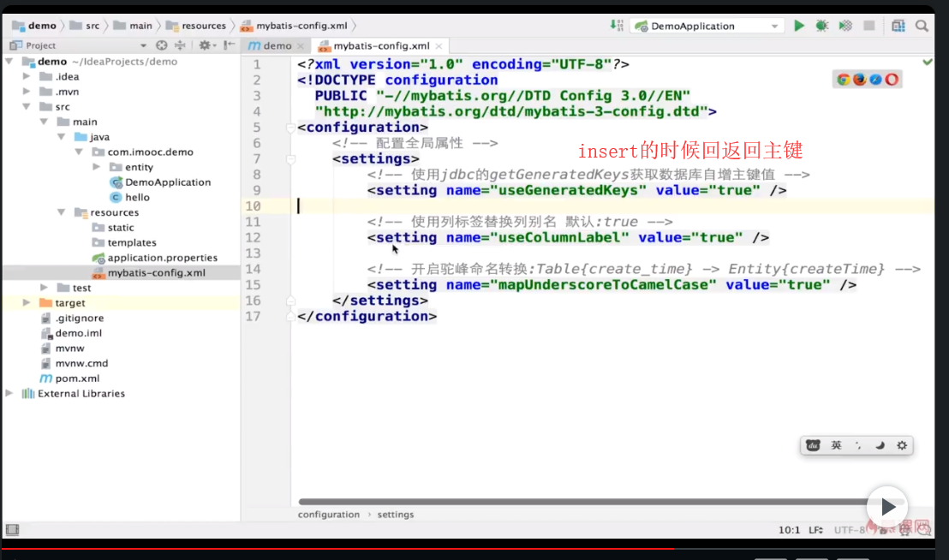
Task: Click the make project build icon
Action: click(x=616, y=26)
